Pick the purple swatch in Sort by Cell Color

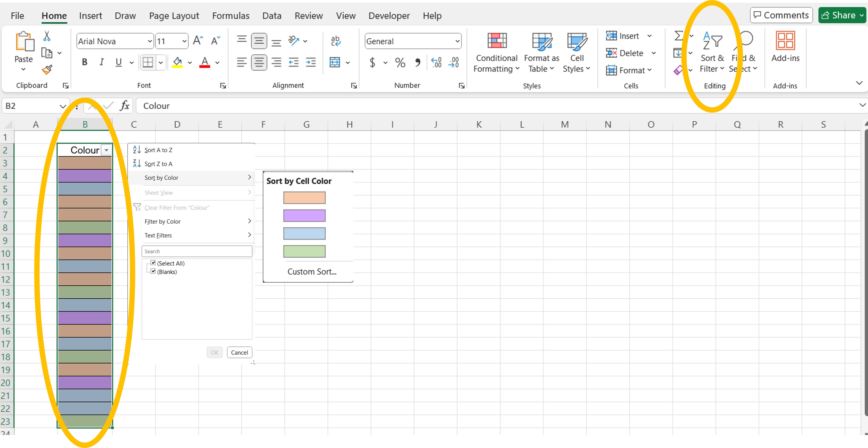click(x=304, y=215)
